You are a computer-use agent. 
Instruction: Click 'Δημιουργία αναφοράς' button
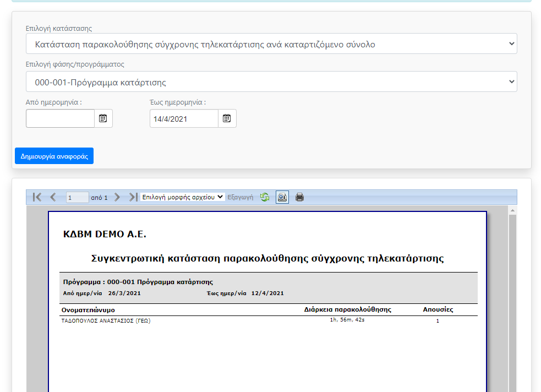point(54,156)
